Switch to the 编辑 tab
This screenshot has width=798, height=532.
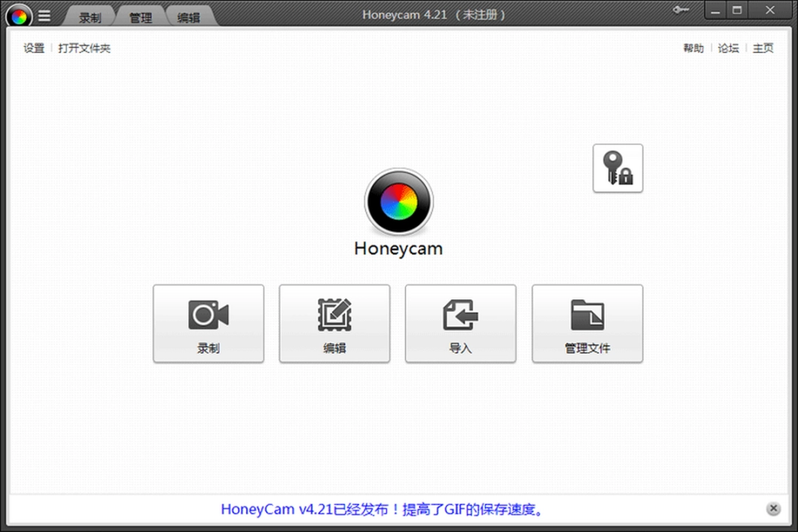click(x=191, y=16)
